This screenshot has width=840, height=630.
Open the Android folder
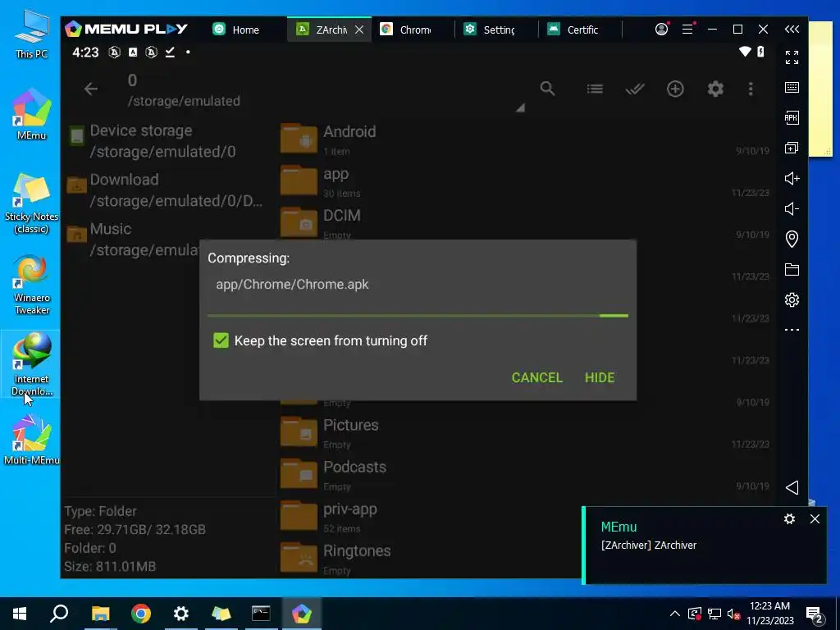click(x=525, y=140)
